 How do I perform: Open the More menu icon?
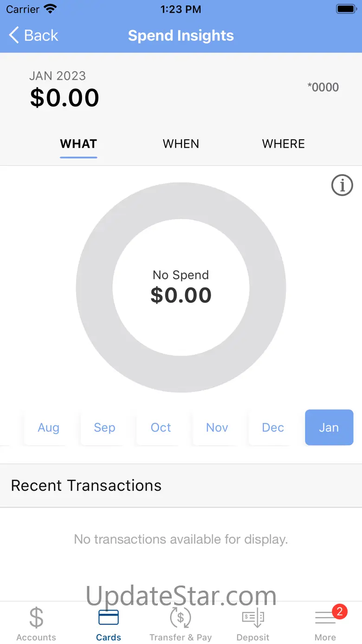(x=325, y=619)
